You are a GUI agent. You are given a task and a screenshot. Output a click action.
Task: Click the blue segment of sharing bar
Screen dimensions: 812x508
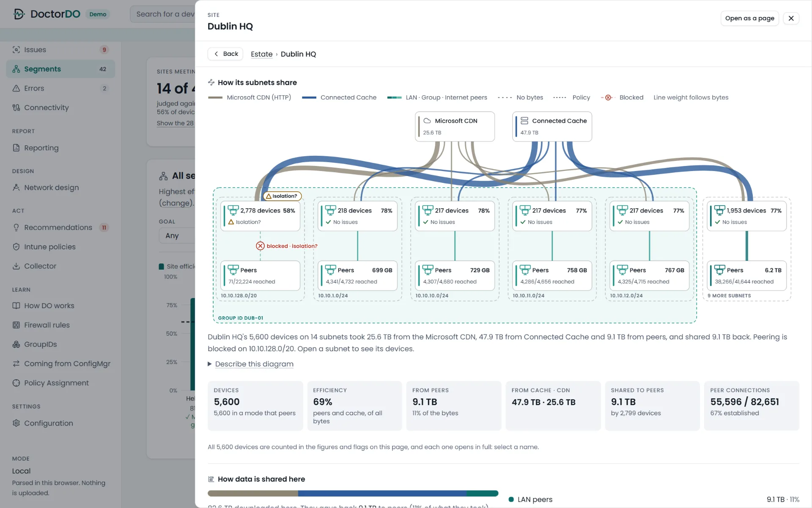382,493
